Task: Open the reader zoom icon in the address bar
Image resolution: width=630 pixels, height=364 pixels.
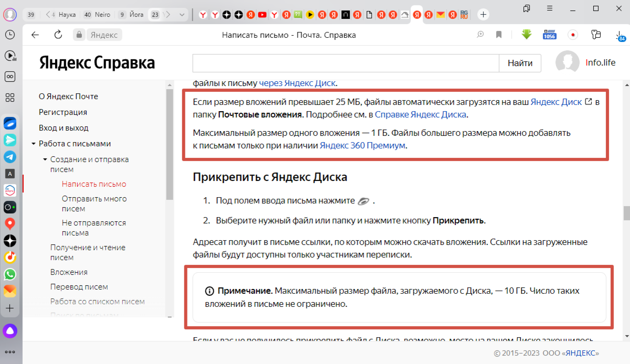Action: pyautogui.click(x=480, y=35)
